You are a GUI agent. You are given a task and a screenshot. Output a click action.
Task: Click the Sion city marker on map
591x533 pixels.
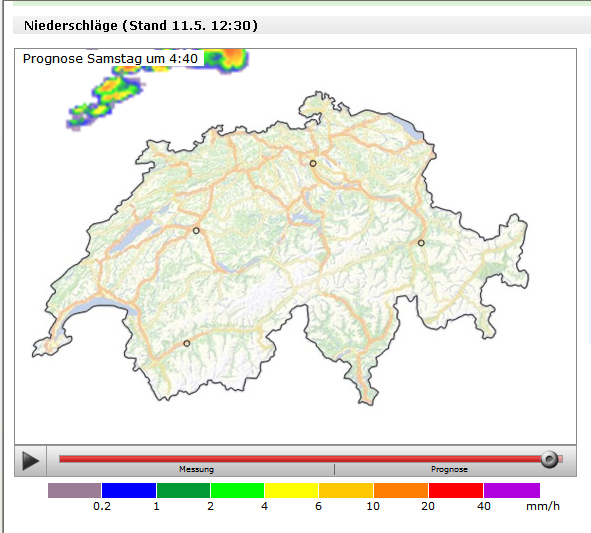coord(187,343)
